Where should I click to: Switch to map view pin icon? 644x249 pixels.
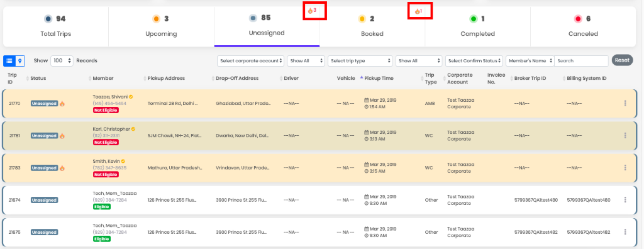19,61
